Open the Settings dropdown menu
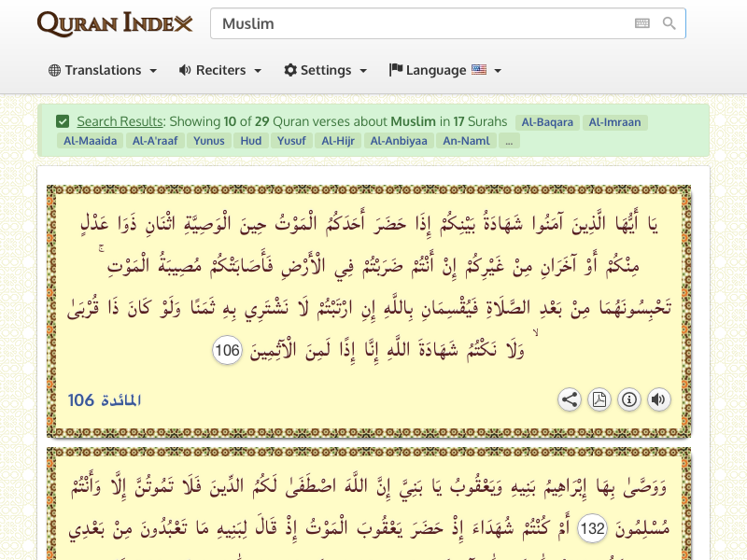The width and height of the screenshot is (747, 560). tap(325, 71)
